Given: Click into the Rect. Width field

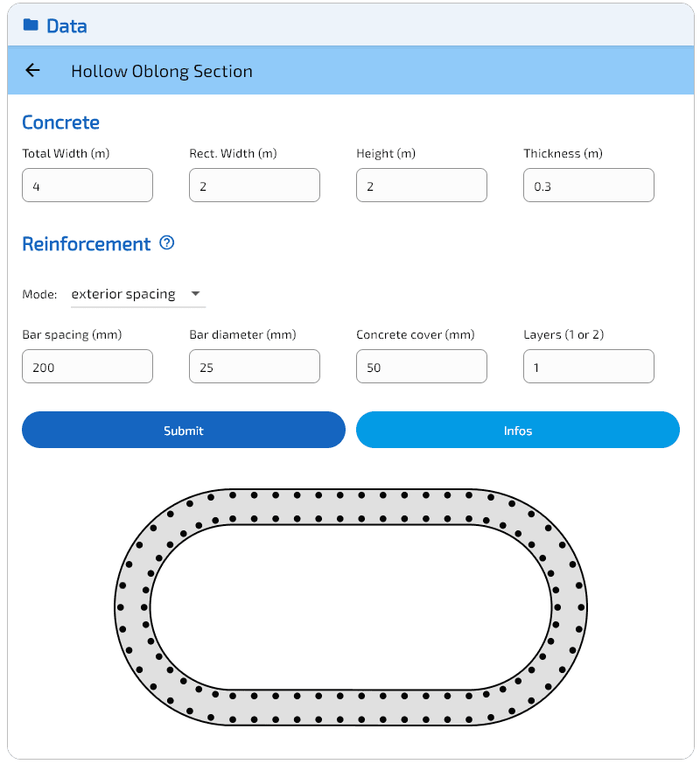Looking at the screenshot, I should tap(255, 186).
